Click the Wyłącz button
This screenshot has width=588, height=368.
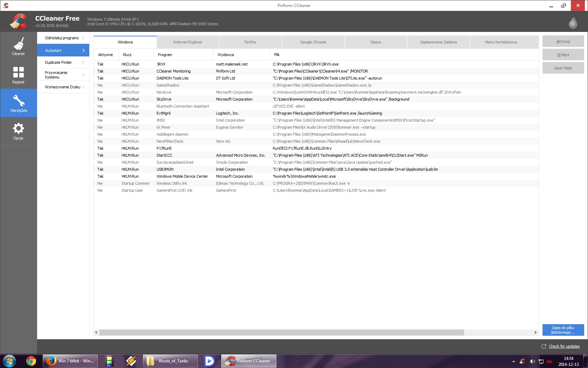point(563,55)
